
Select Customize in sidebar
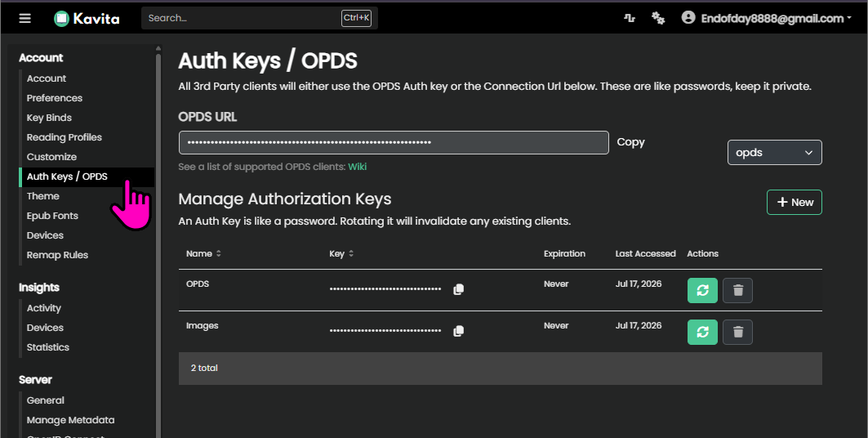coord(51,157)
